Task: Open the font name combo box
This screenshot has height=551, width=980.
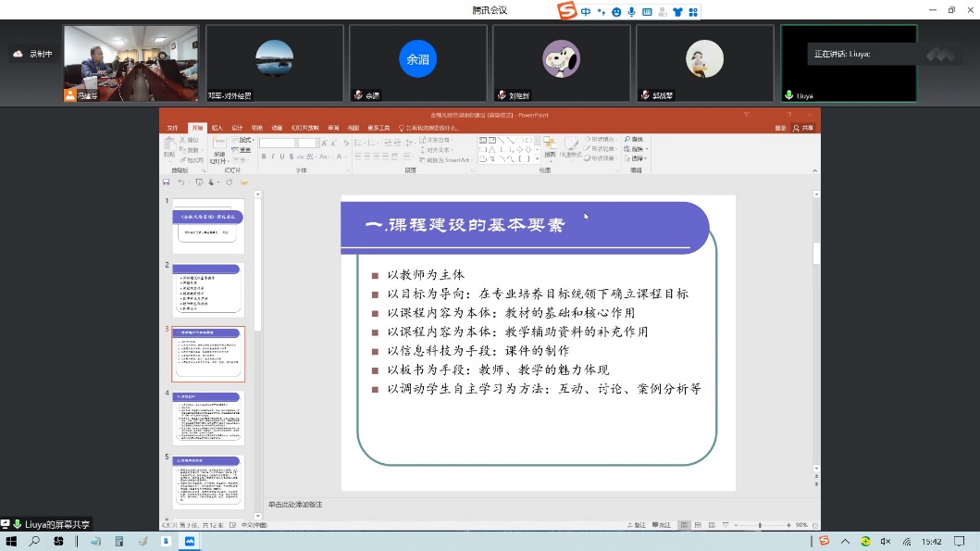Action: 277,144
